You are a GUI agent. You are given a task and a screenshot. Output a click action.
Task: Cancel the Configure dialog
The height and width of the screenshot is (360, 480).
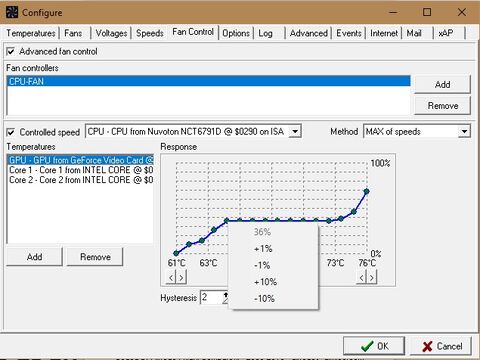441,346
